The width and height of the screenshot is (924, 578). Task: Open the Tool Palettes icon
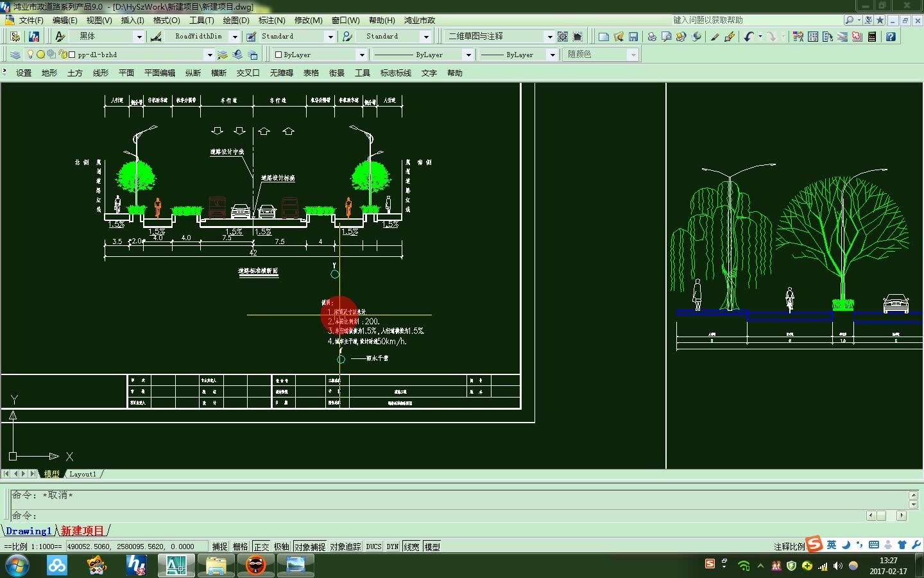pos(828,37)
